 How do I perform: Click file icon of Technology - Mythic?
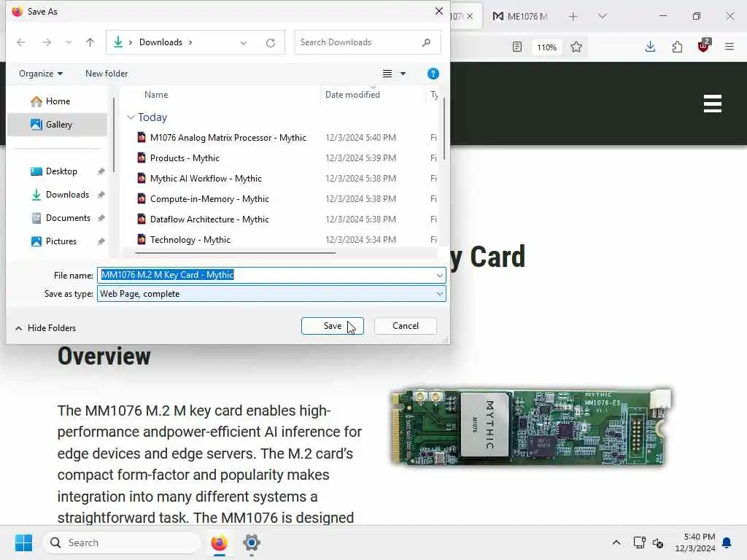tap(142, 239)
